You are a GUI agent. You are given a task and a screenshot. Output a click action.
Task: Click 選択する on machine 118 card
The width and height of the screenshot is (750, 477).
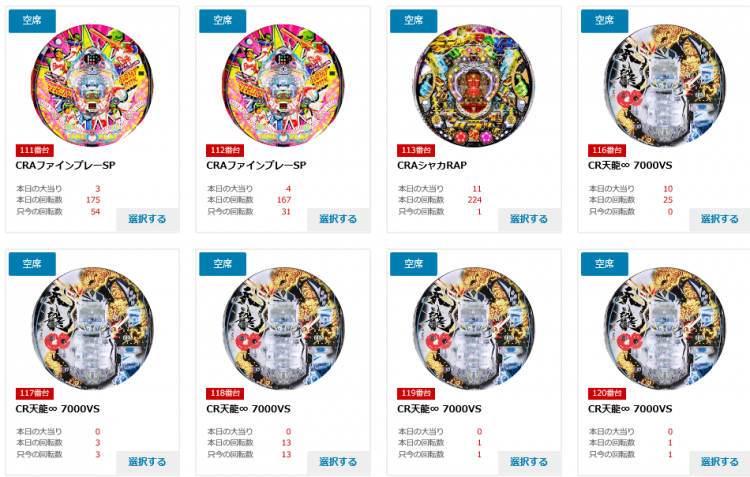click(338, 462)
